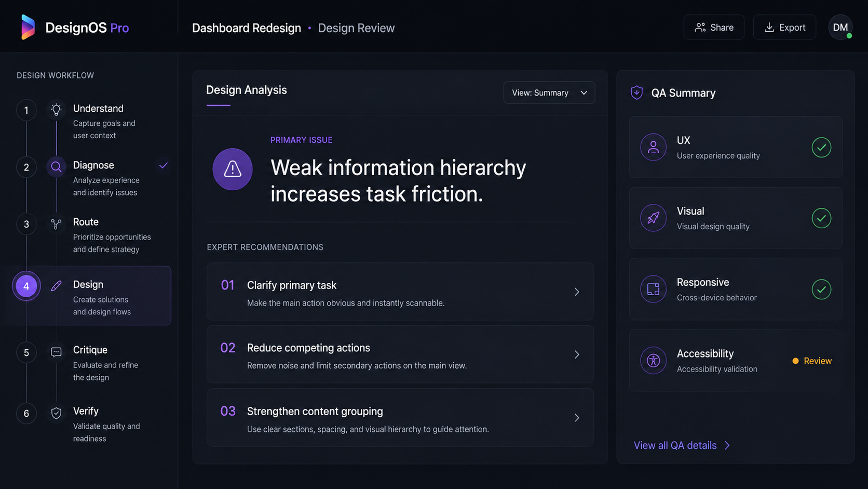Open the 02 recommendation number
This screenshot has height=489, width=868.
pos(228,348)
